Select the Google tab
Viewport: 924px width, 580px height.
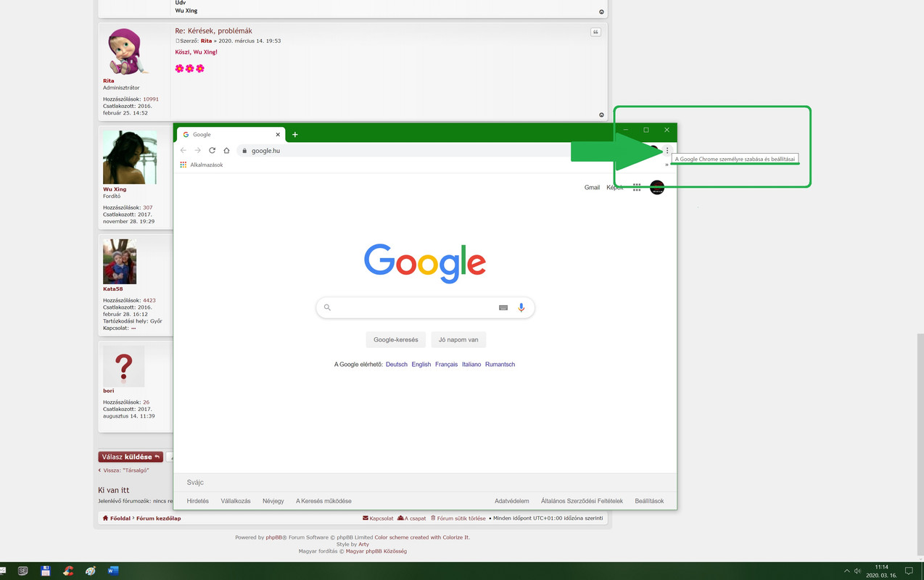coord(231,134)
